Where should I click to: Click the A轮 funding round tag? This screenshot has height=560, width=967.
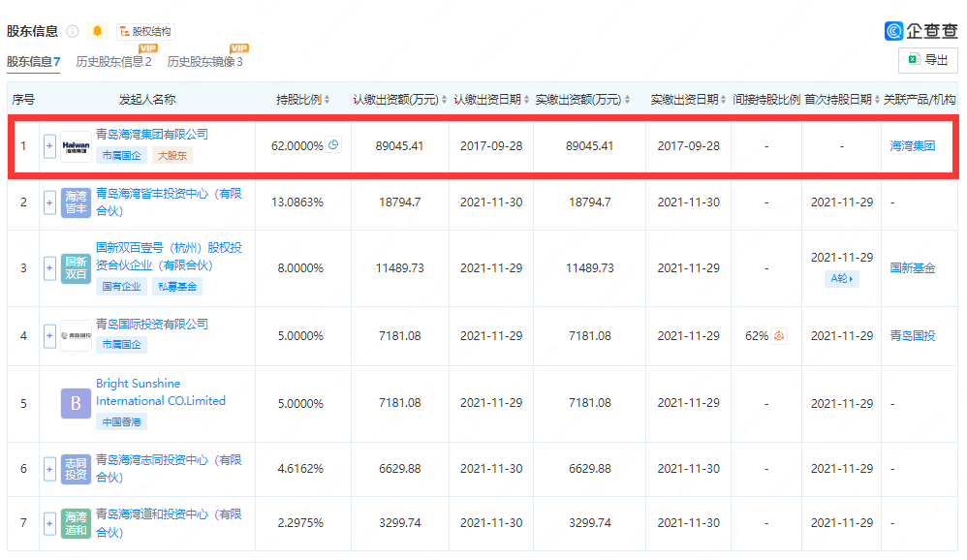[x=841, y=278]
